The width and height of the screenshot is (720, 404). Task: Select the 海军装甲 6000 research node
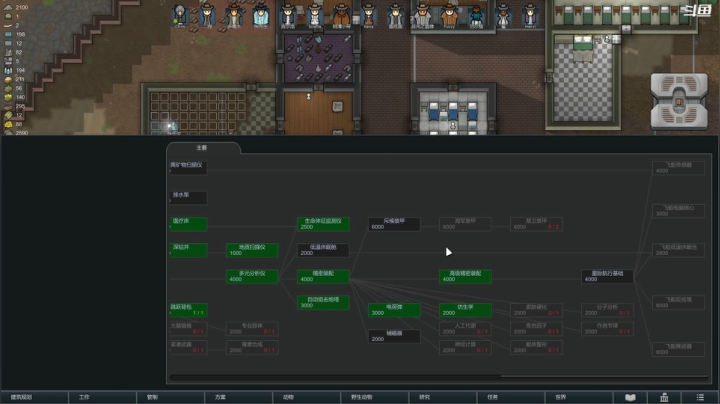465,224
